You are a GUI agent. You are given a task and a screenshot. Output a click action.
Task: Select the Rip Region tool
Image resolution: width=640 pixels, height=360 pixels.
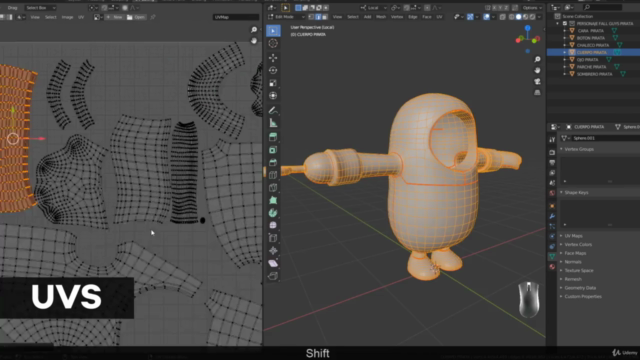coord(273,276)
